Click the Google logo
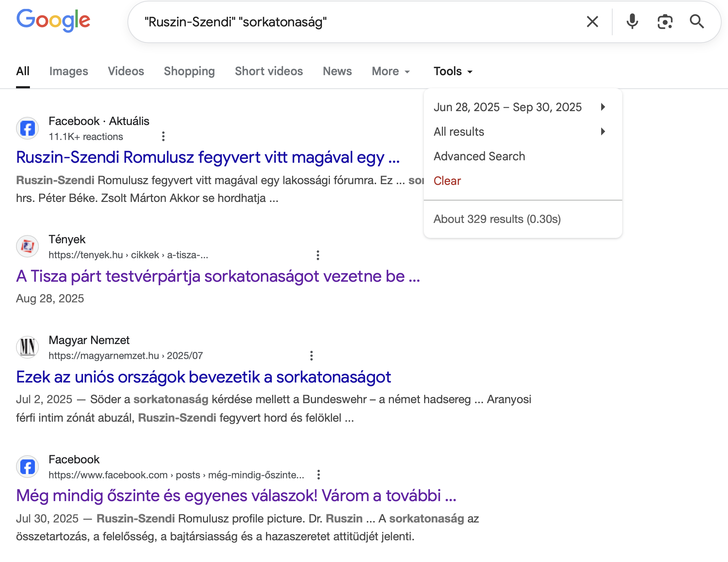Viewport: 728px width, 562px height. (53, 21)
